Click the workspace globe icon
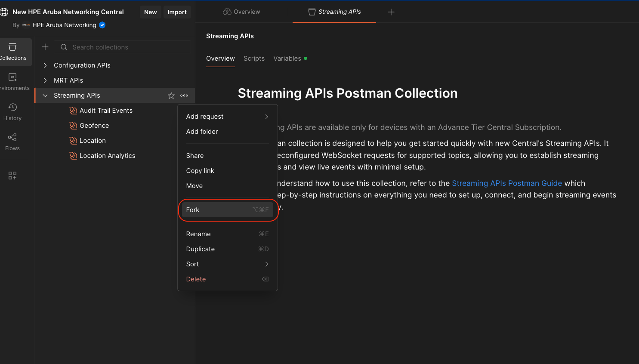 (x=4, y=12)
